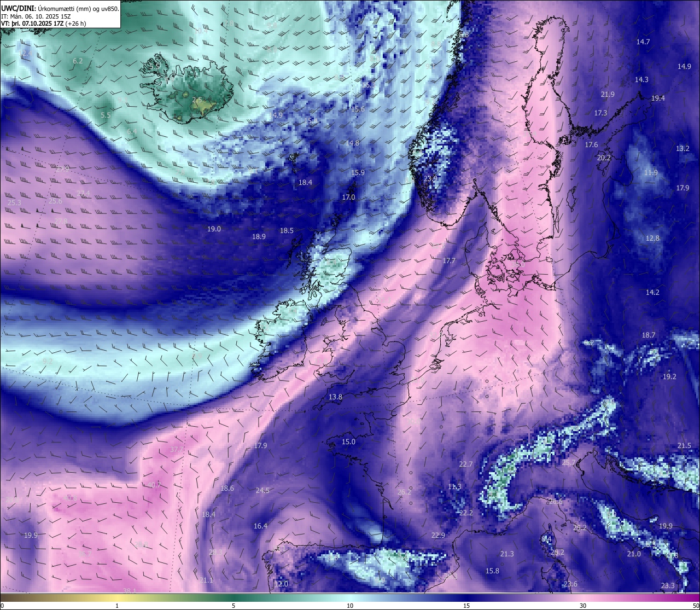
Task: Click the map value 17.3
Action: (600, 113)
